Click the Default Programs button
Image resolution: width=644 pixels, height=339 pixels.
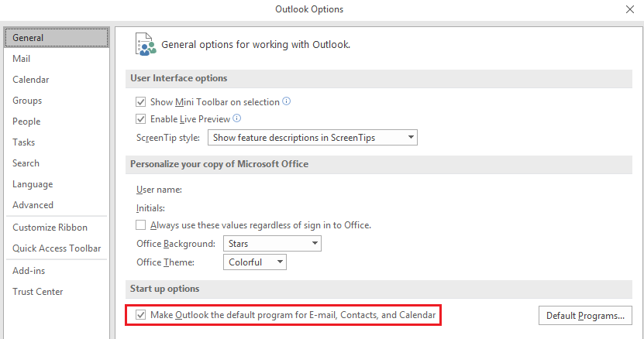tap(585, 315)
